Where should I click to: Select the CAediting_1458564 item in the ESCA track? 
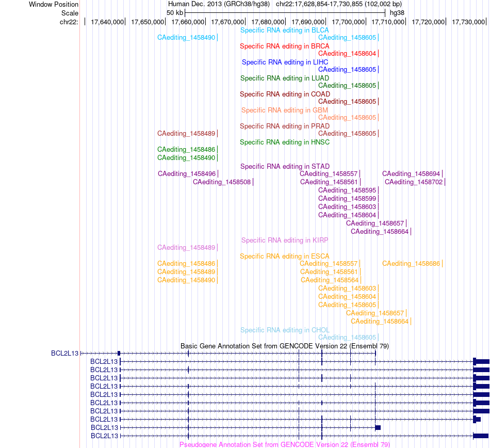click(330, 280)
